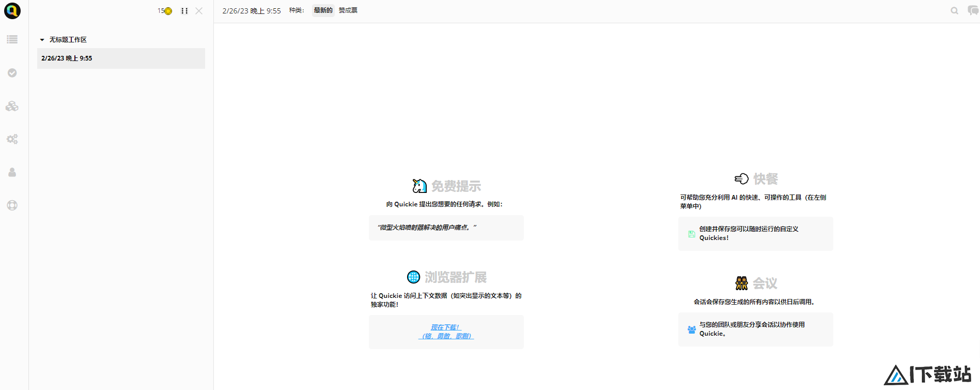Select session 2/26/23 晚上 9:55 in sidebar
Viewport: 980px width, 390px height.
click(121, 58)
